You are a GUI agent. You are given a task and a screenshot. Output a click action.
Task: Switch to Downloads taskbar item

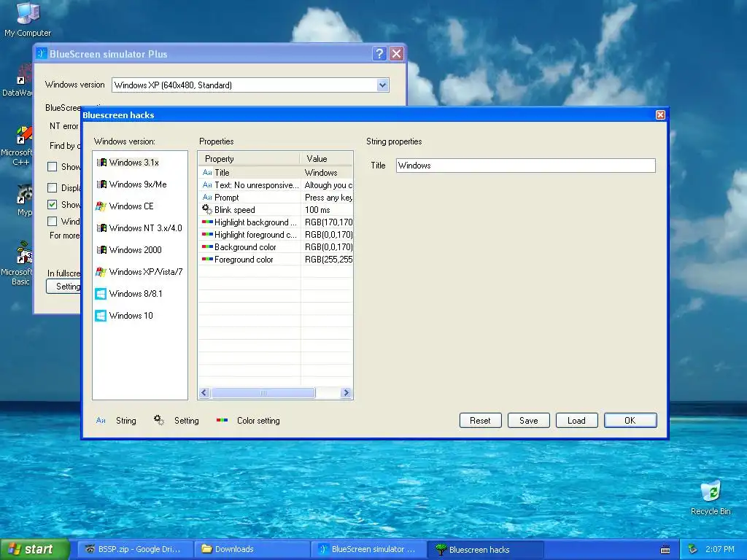coord(253,550)
